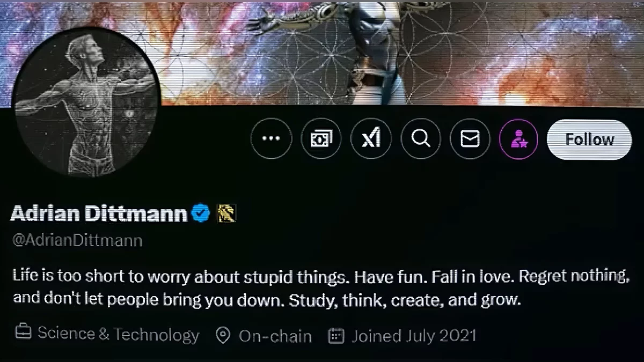Click the magnifier search-posts icon
Image resolution: width=644 pixels, height=362 pixels.
tap(421, 139)
